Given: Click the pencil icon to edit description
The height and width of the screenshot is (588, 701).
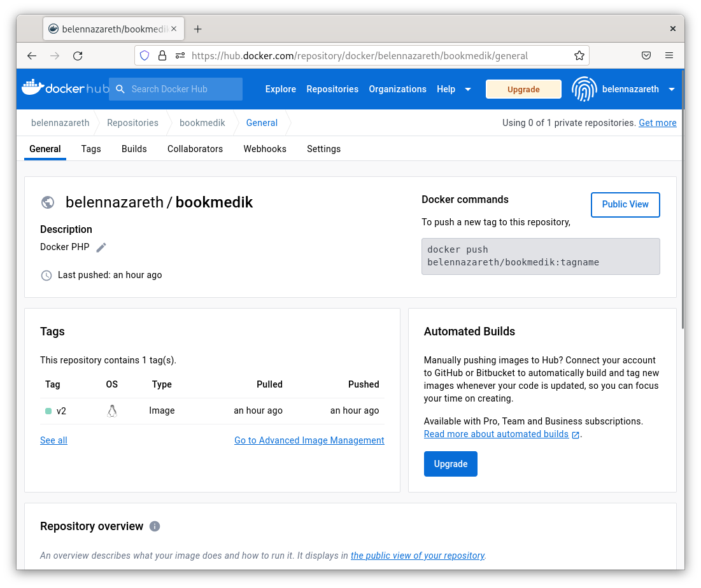Looking at the screenshot, I should pyautogui.click(x=101, y=248).
